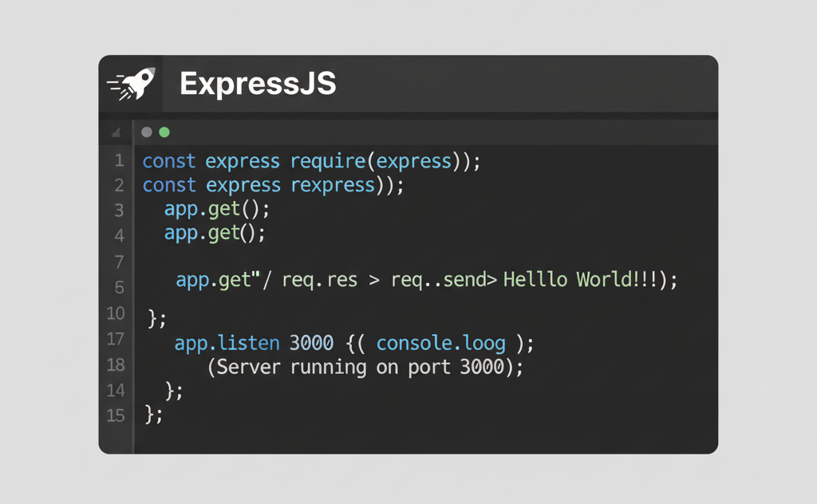Click the rocket logo icon
Image resolution: width=817 pixels, height=504 pixels.
(132, 84)
